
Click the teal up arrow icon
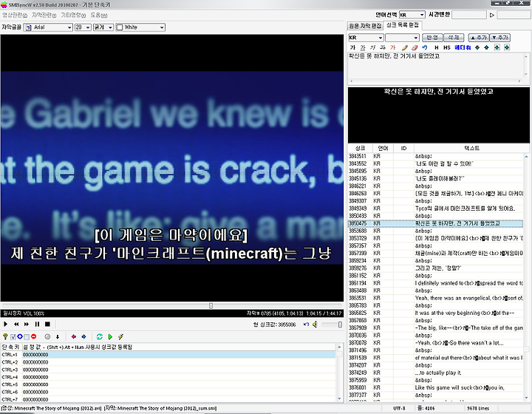486,47
